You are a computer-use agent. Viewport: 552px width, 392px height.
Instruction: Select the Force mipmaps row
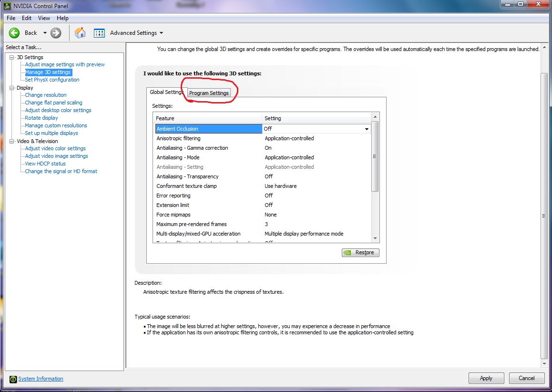(x=263, y=215)
